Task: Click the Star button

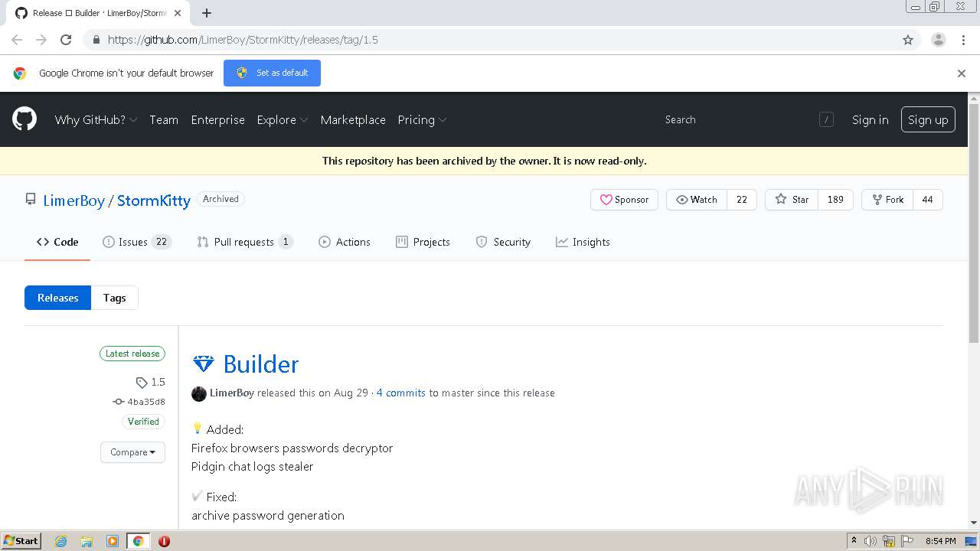Action: [792, 200]
